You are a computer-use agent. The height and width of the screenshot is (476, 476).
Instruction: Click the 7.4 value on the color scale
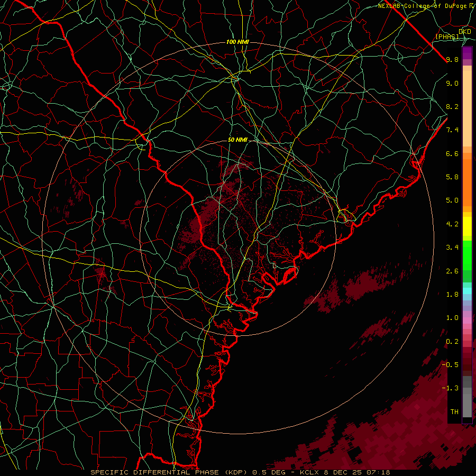(452, 130)
